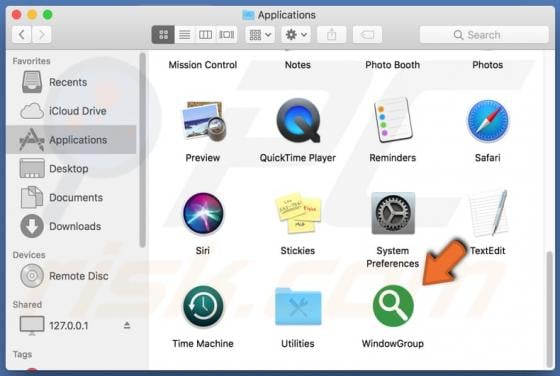The width and height of the screenshot is (560, 376).
Task: Select the WindowGroup magnifier app icon
Action: click(x=393, y=306)
